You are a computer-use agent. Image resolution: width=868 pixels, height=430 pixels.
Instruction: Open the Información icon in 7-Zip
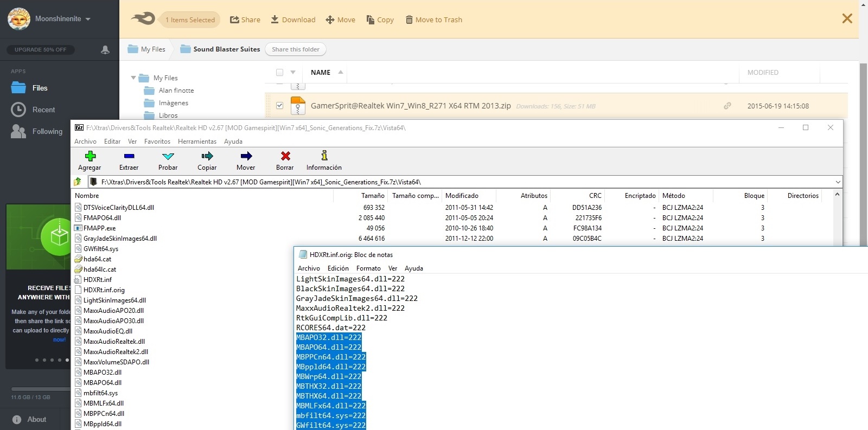tap(324, 156)
